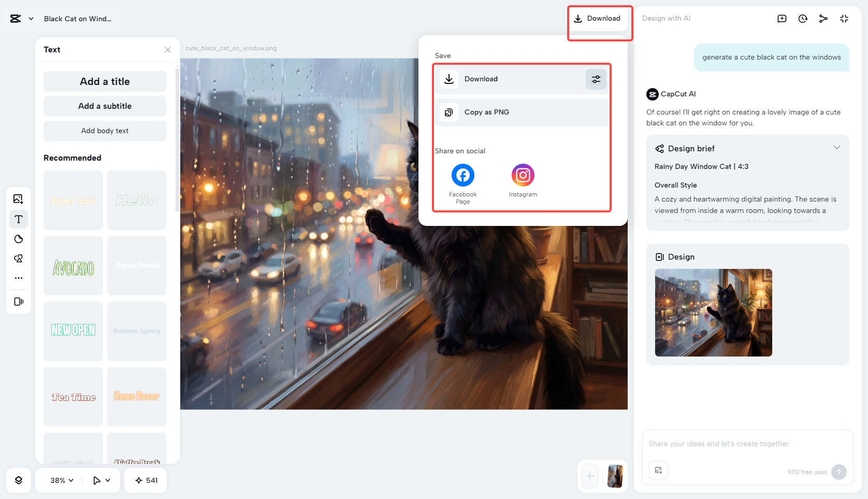Open the image tool in left sidebar
The image size is (868, 499).
click(19, 199)
